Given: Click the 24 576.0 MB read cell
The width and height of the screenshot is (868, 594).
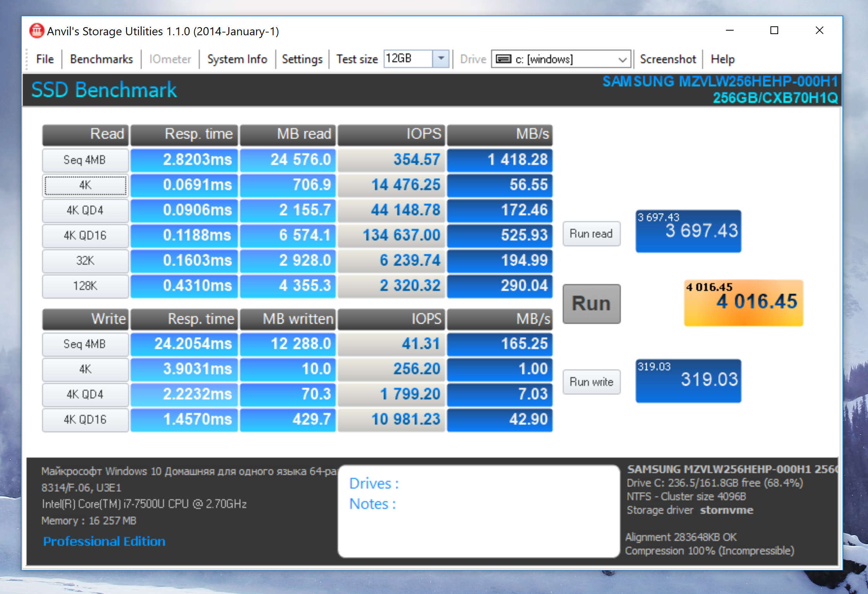Looking at the screenshot, I should pyautogui.click(x=288, y=160).
